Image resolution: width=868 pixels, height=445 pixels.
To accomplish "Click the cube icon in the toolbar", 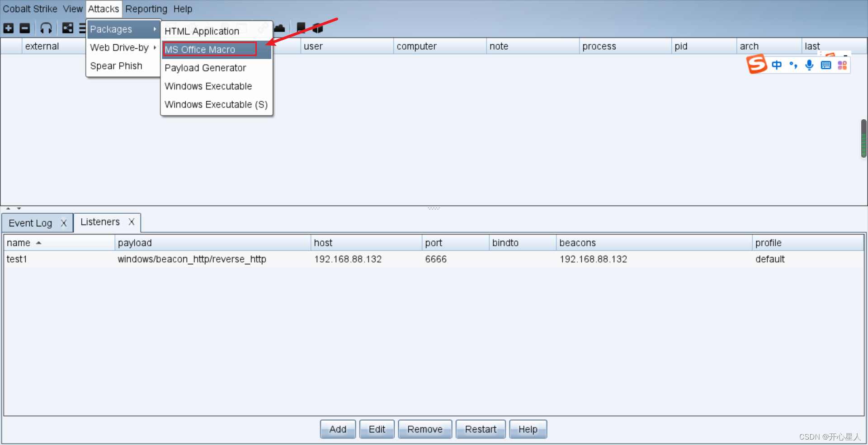I will [x=318, y=28].
